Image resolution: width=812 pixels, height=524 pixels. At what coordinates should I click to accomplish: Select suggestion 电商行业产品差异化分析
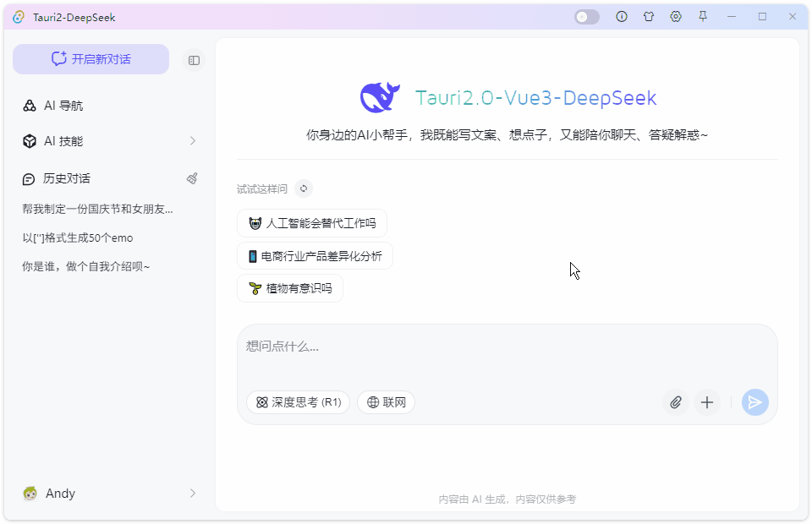click(x=315, y=256)
